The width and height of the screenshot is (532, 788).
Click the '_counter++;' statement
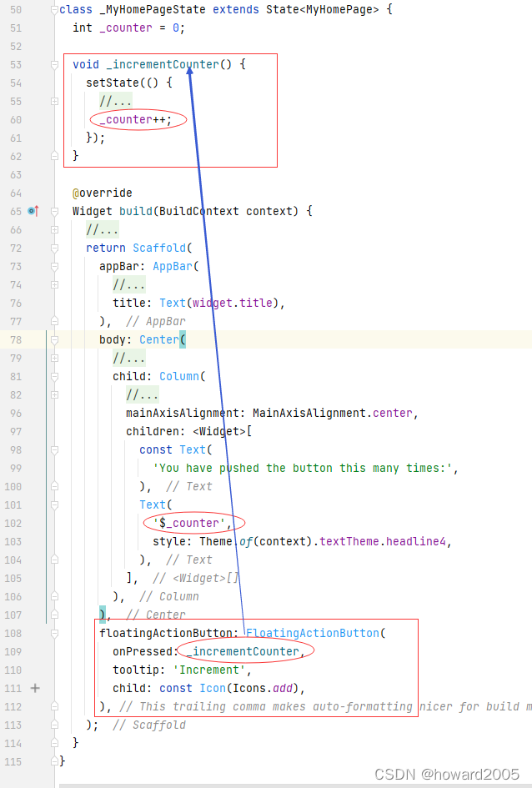pyautogui.click(x=136, y=119)
